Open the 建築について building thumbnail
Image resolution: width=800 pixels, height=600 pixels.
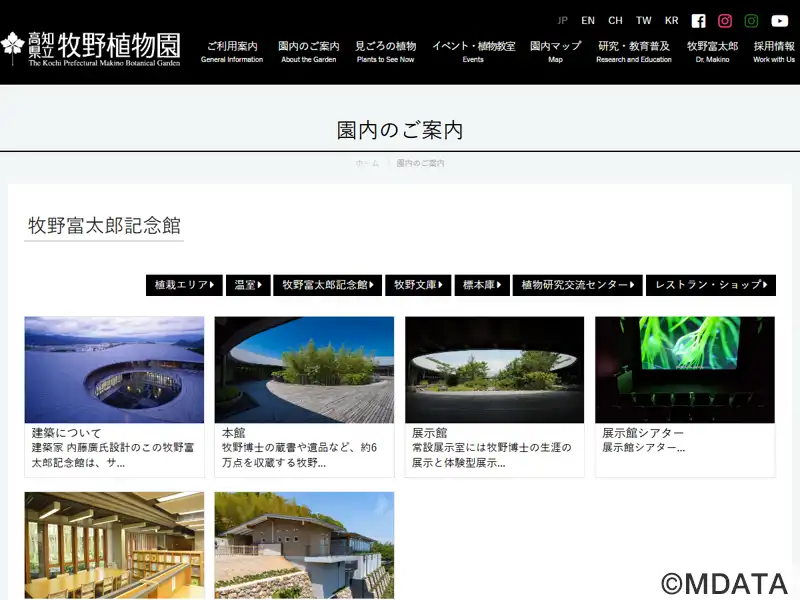tap(114, 370)
